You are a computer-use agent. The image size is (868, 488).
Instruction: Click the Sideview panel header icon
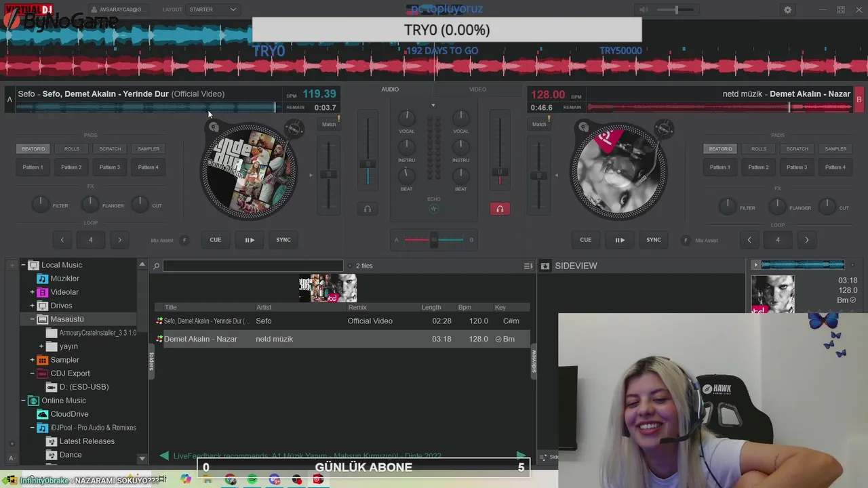coord(545,266)
